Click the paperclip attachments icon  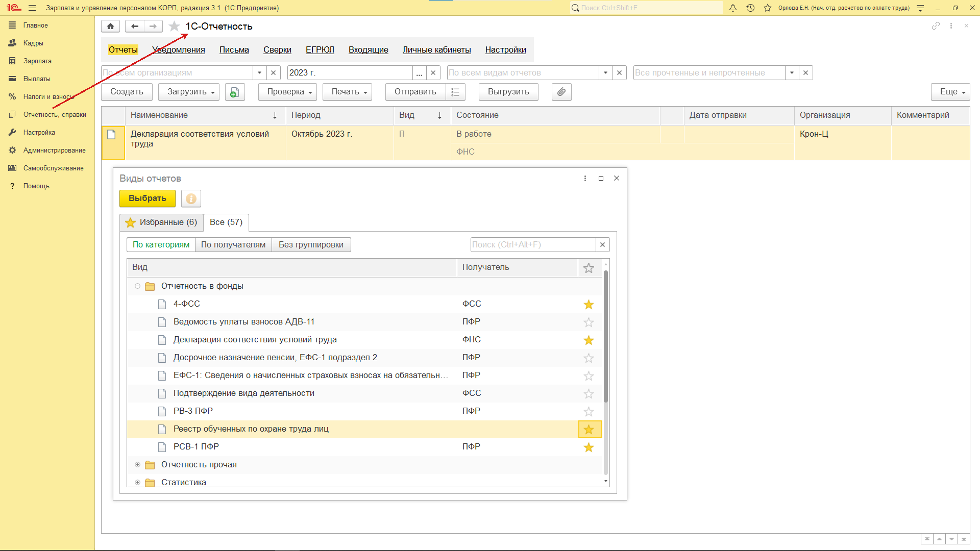click(x=561, y=92)
